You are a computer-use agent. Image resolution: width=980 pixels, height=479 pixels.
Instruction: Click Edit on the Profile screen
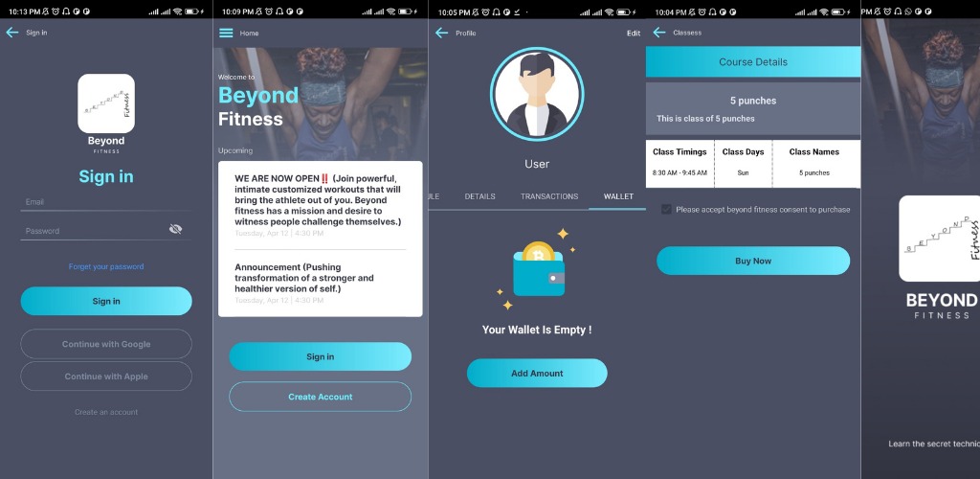634,34
